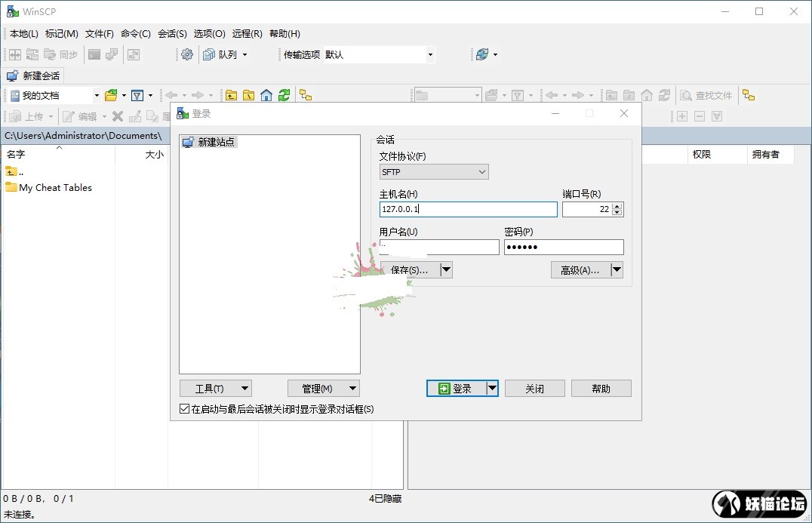812x523 pixels.
Task: Show local directory tree icon
Action: (306, 95)
